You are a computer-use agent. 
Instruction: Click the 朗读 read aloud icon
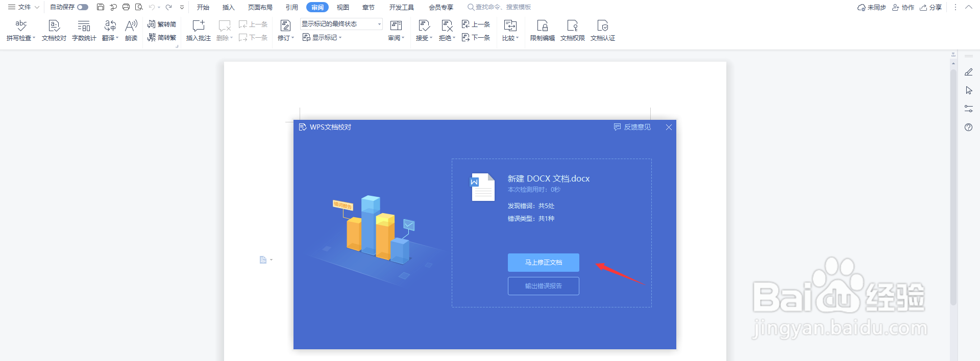coord(131,25)
